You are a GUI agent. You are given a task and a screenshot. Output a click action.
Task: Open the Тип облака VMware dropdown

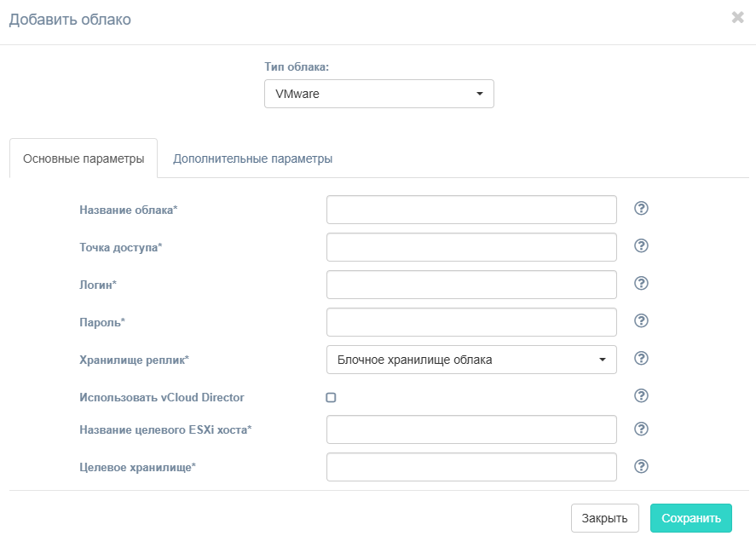379,94
